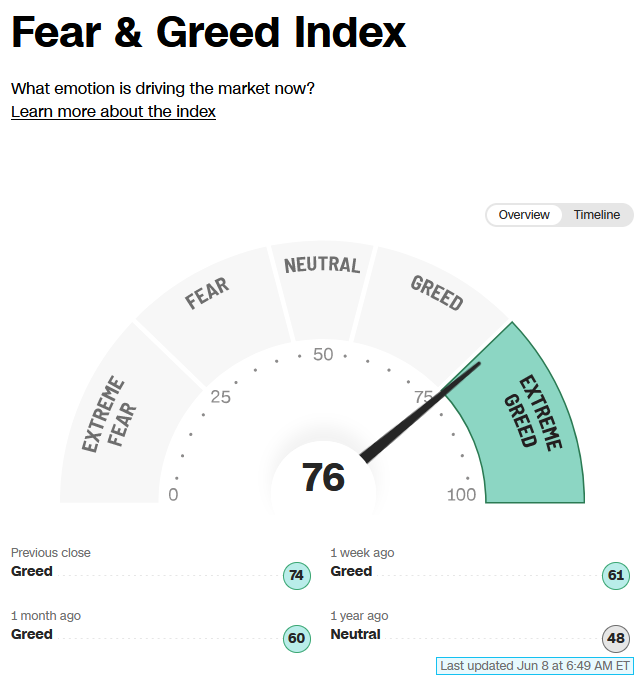Click the 74 previous close badge

[x=296, y=576]
